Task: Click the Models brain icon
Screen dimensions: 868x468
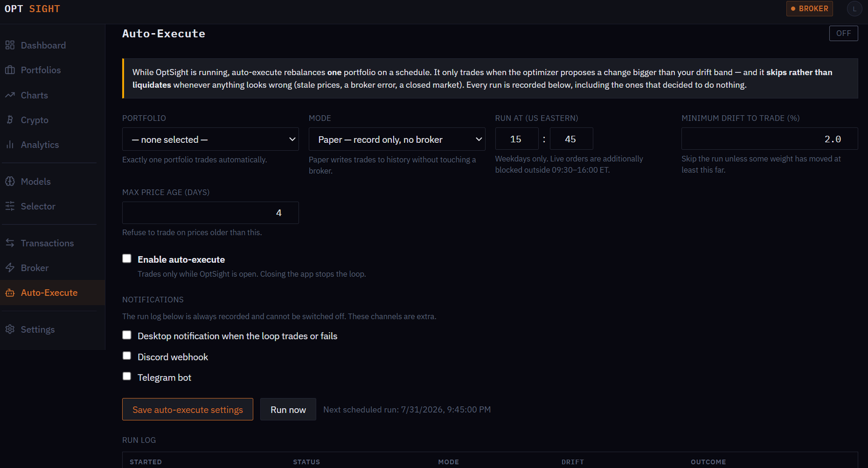Action: click(x=10, y=181)
